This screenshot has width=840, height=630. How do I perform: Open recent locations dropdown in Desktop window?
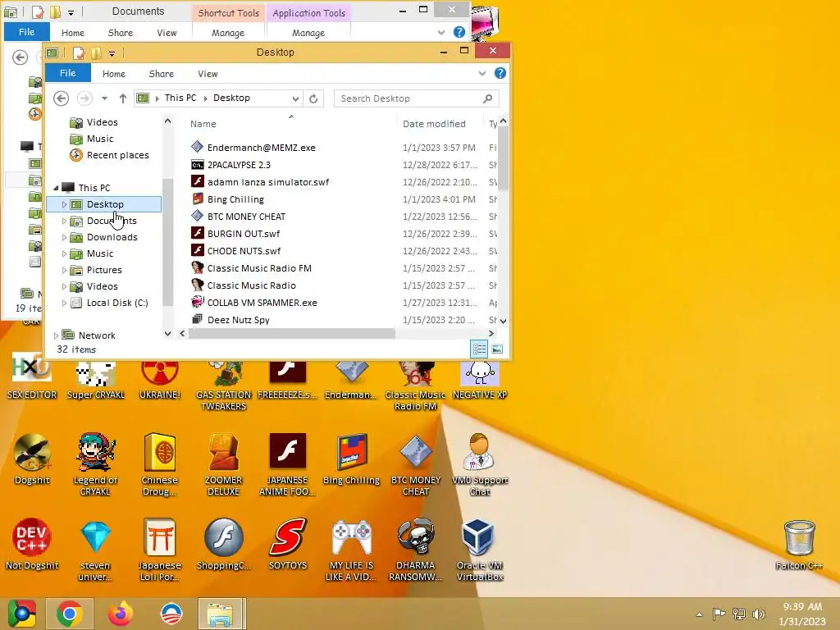point(104,98)
